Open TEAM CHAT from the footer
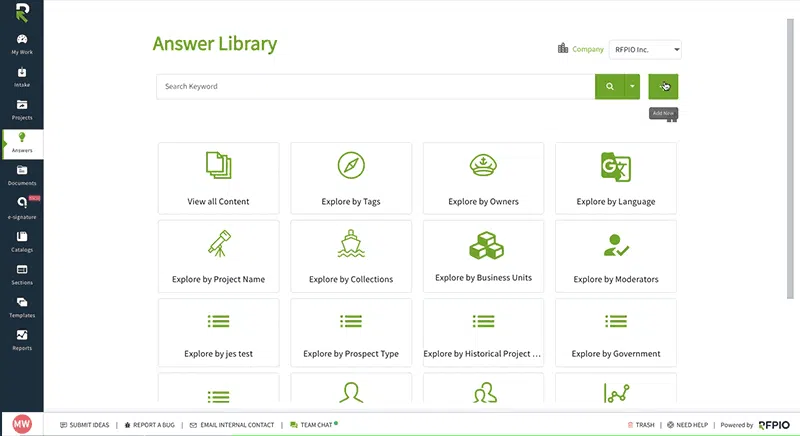This screenshot has height=436, width=800. tap(314, 425)
